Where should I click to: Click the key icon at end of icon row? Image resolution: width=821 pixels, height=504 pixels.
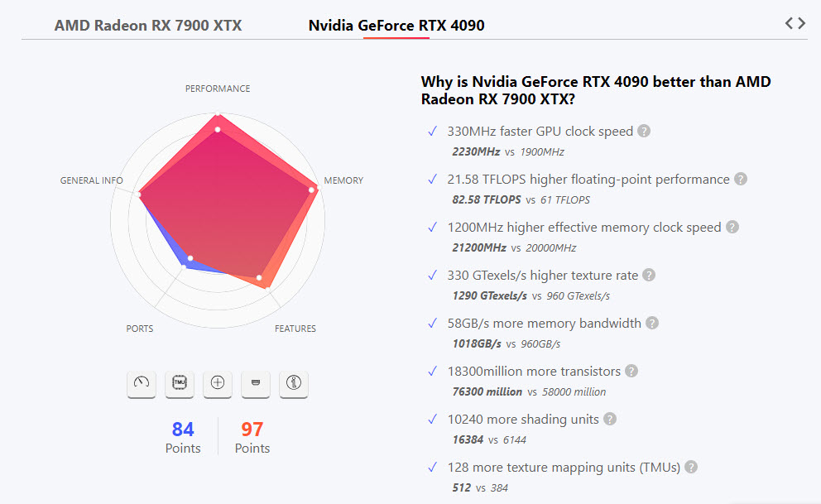293,384
